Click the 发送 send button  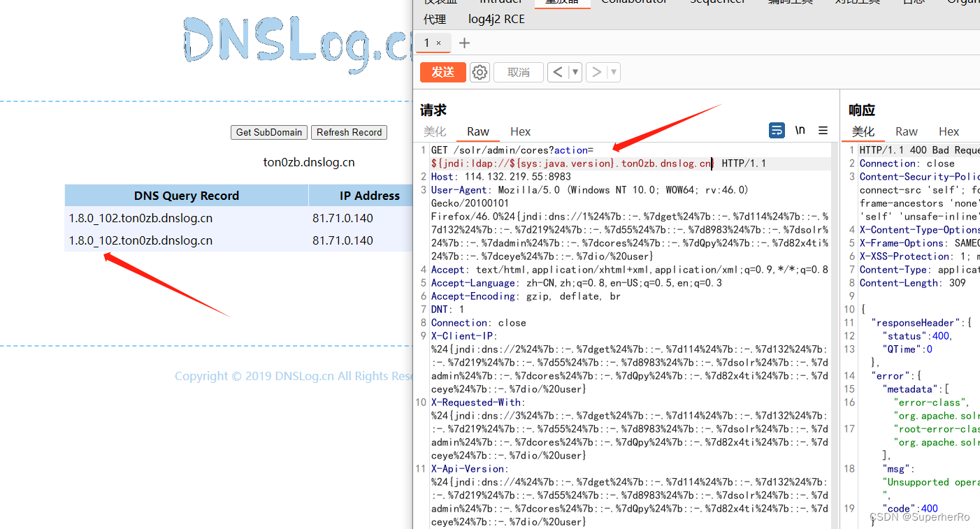(x=443, y=72)
